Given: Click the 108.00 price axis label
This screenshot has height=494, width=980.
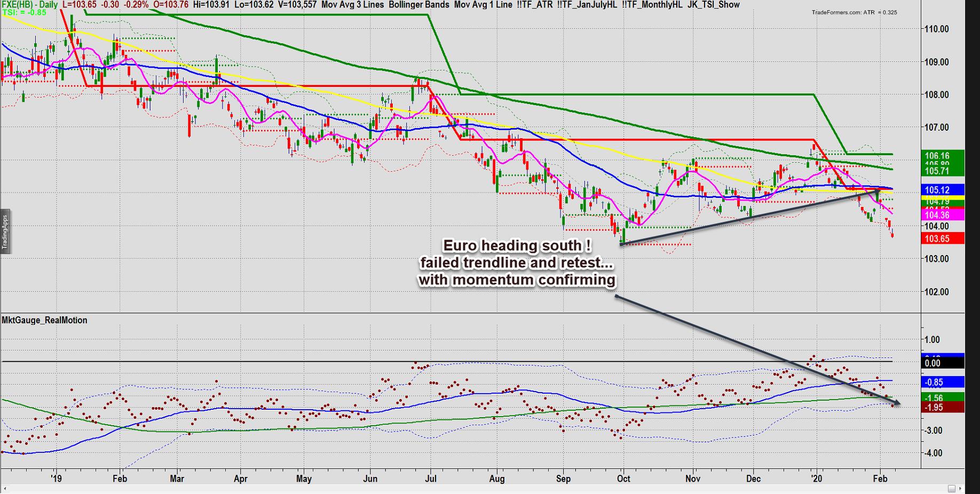Looking at the screenshot, I should tap(937, 95).
